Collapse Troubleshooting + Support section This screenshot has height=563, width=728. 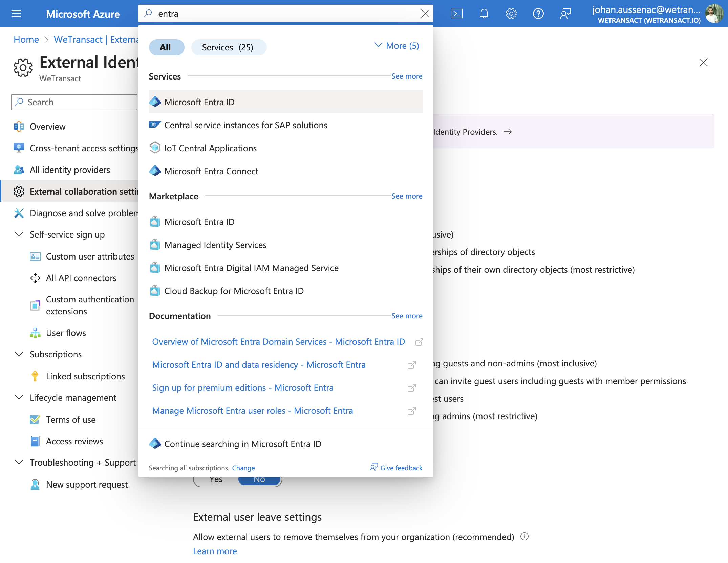coord(19,462)
